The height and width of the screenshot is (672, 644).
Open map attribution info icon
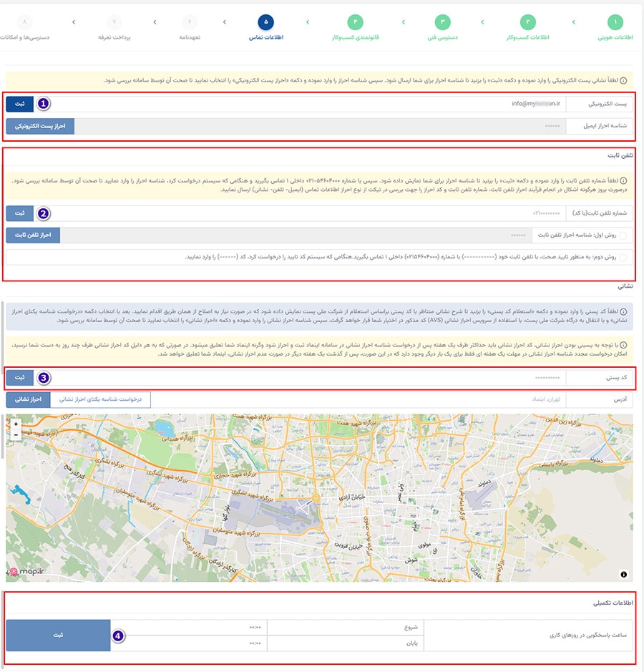(624, 574)
